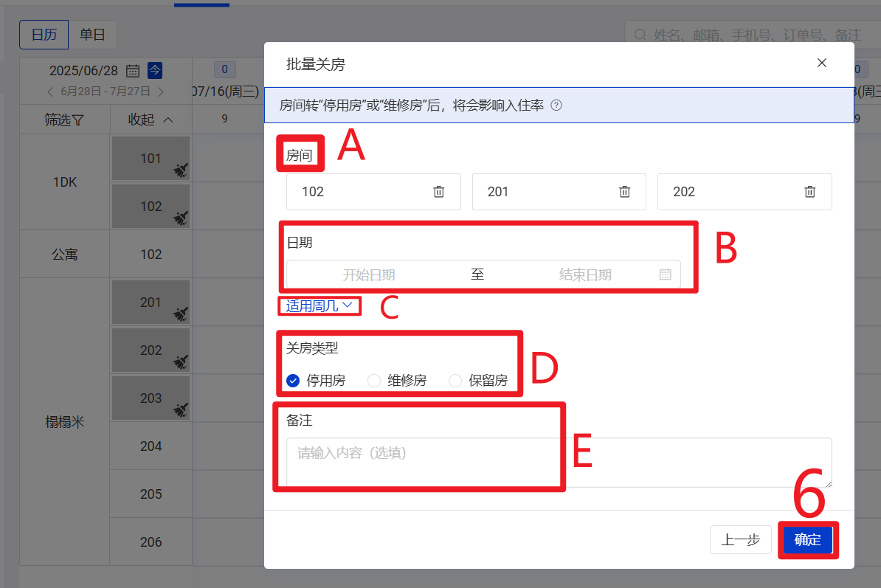881x588 pixels.
Task: Click the cleaning broom icon on room 203
Action: [181, 409]
